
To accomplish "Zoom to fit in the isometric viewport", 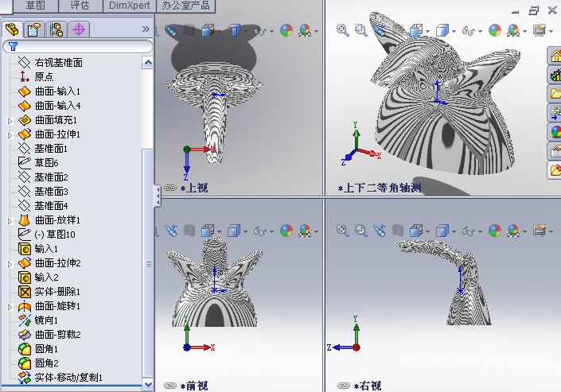I will click(342, 30).
